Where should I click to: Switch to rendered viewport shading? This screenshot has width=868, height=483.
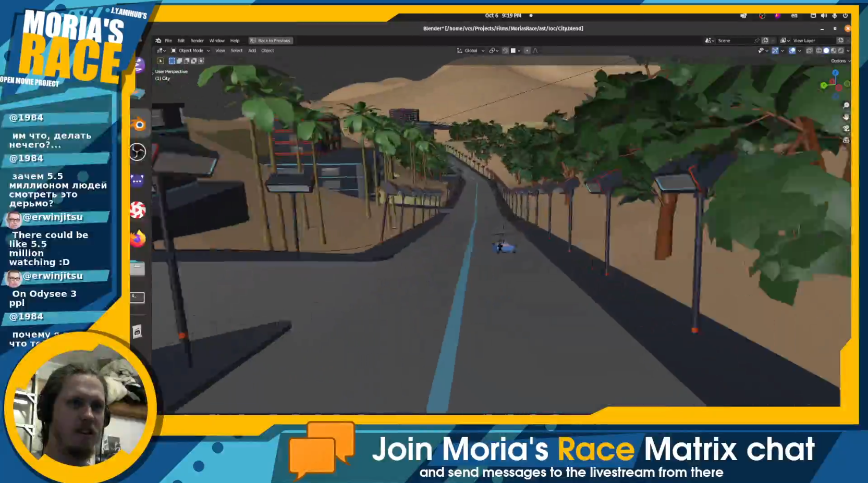(840, 51)
